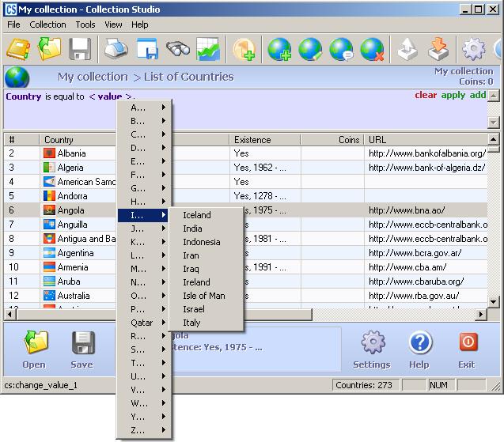Click the add filter link
This screenshot has width=504, height=442.
click(478, 95)
